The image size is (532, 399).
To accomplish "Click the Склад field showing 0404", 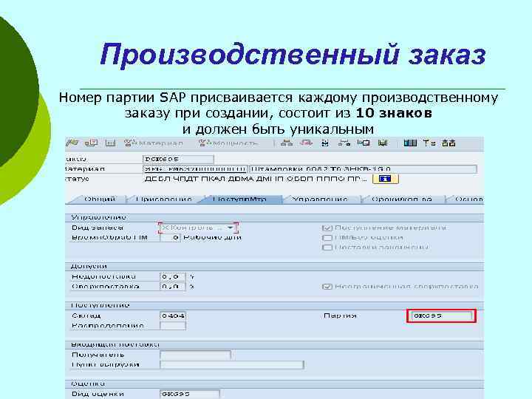I will pos(173,316).
